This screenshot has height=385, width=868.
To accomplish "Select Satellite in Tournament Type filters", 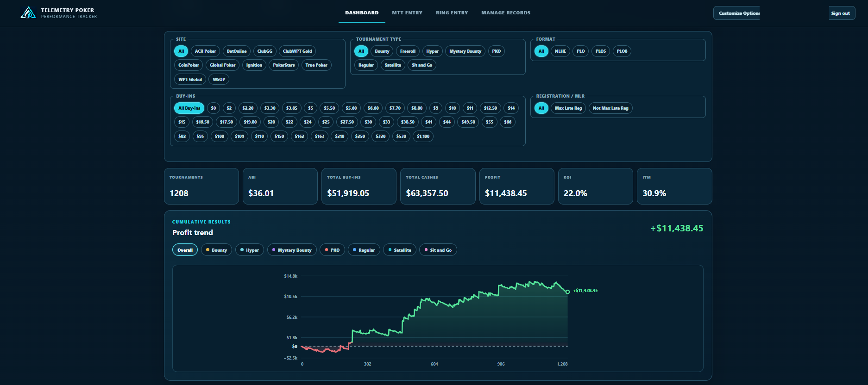I will coord(393,65).
